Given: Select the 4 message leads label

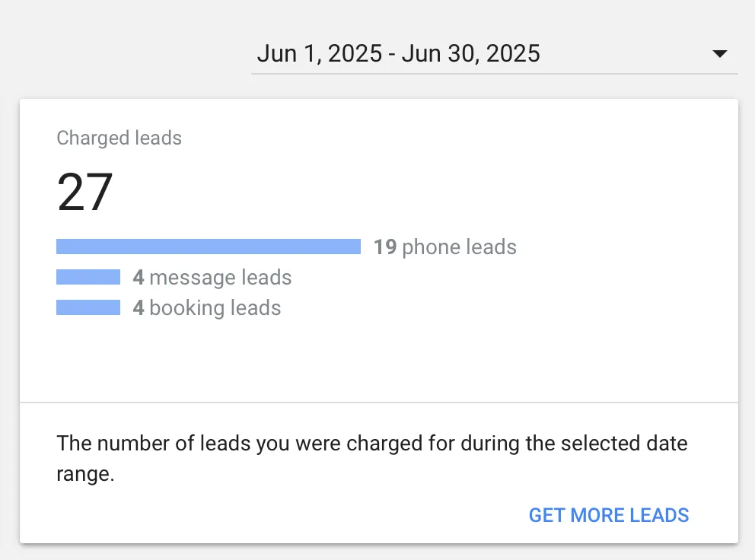Looking at the screenshot, I should click(x=213, y=277).
